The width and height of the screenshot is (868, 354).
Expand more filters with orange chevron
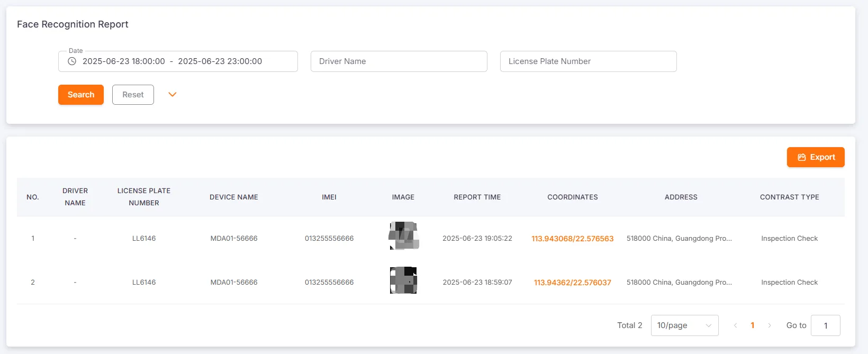click(172, 95)
